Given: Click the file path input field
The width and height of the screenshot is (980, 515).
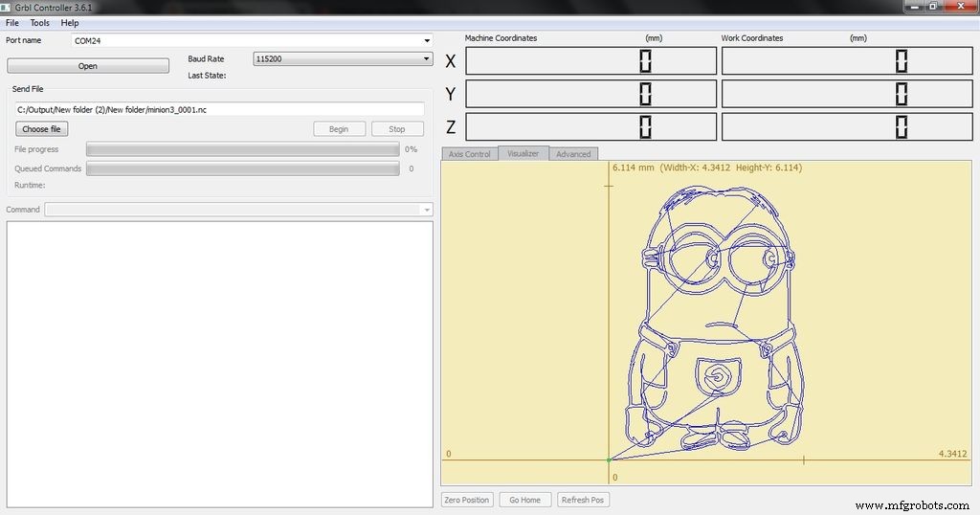Looking at the screenshot, I should click(220, 110).
